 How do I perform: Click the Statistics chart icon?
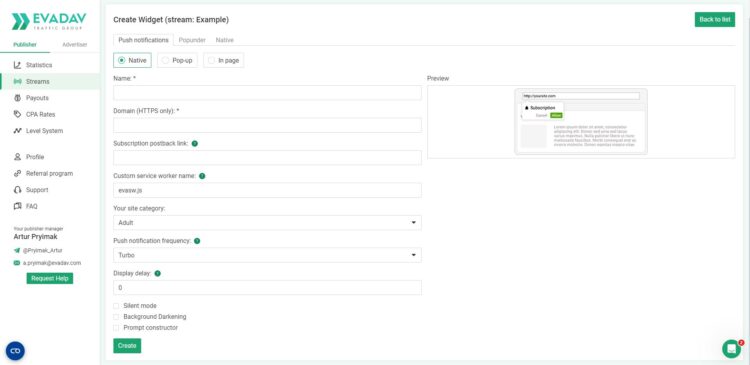point(18,65)
